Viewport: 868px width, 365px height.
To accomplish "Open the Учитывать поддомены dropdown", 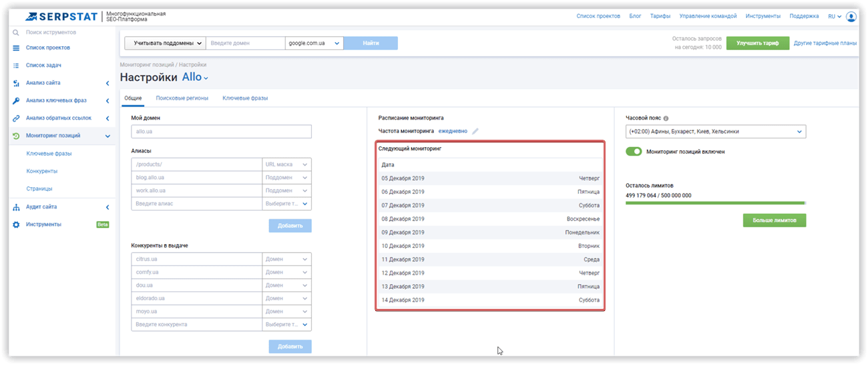I will click(166, 43).
